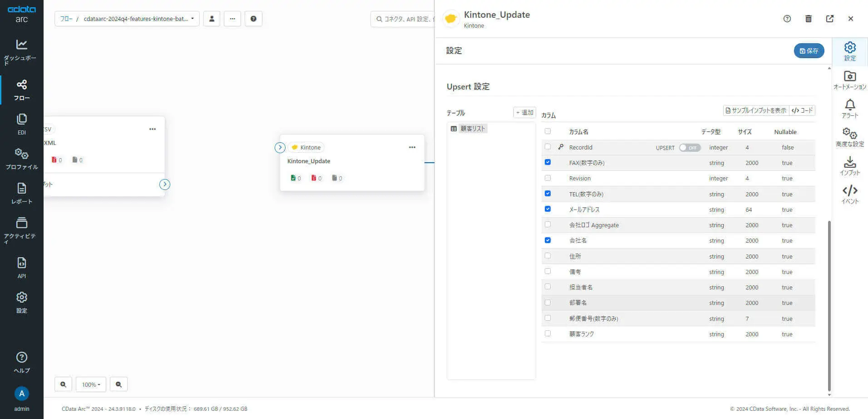The image size is (868, 419).
Task: Delete the Kintone_Update connector via trash icon
Action: coord(809,19)
